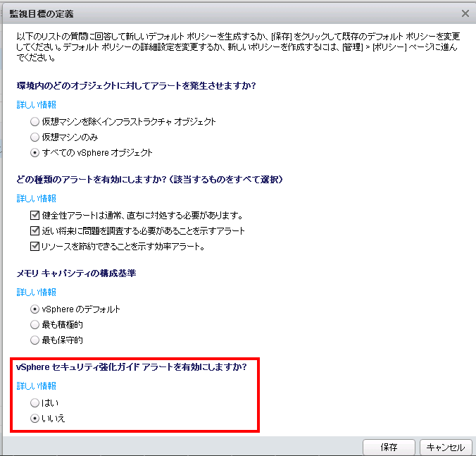
Task: Click the 監視目標の定義 dialog title
Action: [42, 13]
